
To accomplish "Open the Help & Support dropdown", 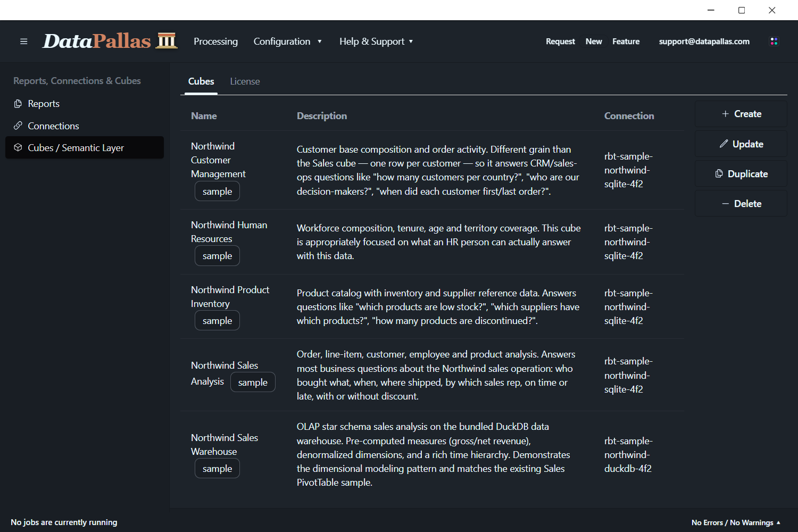I will pyautogui.click(x=376, y=41).
